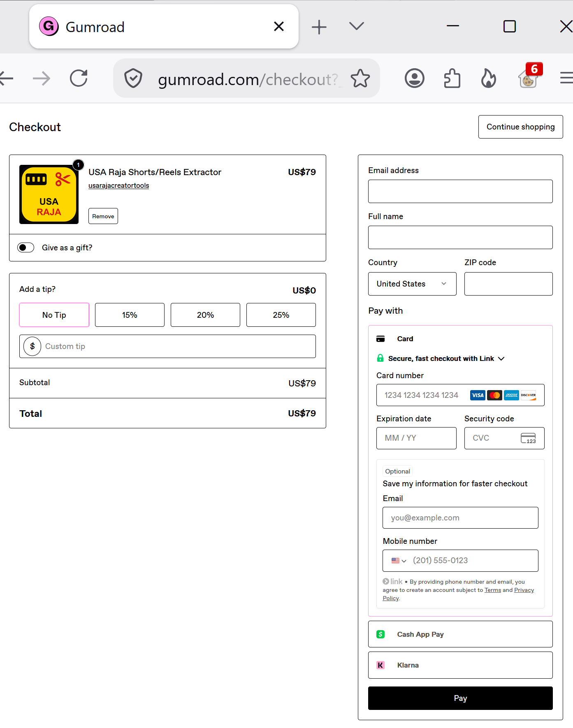
Task: Click the Gumroad tab favicon
Action: pos(49,26)
